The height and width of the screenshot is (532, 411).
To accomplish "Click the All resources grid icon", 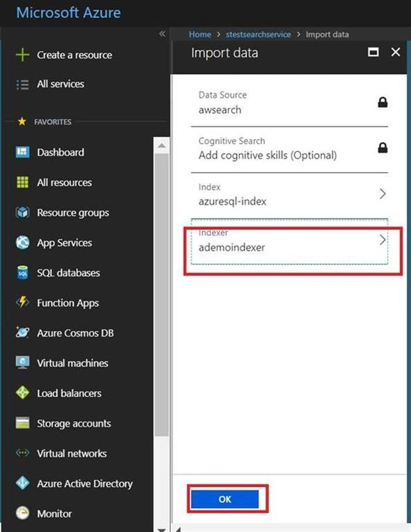I will [x=22, y=182].
